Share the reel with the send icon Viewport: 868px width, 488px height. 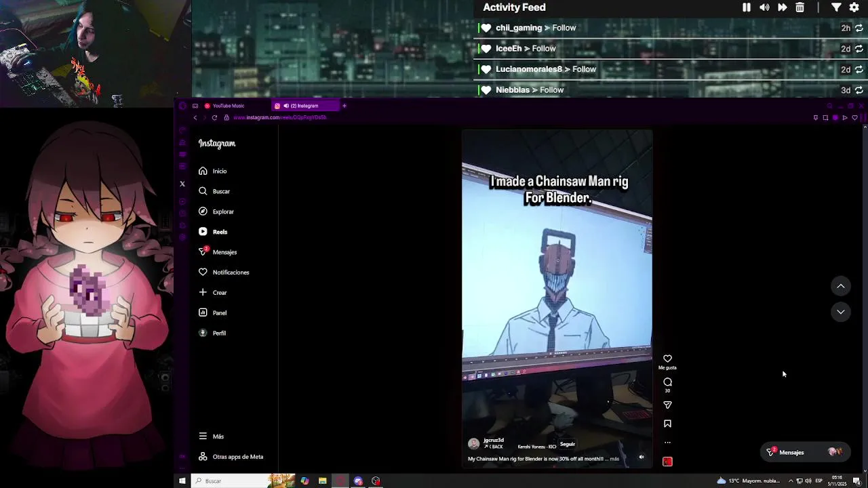[667, 405]
